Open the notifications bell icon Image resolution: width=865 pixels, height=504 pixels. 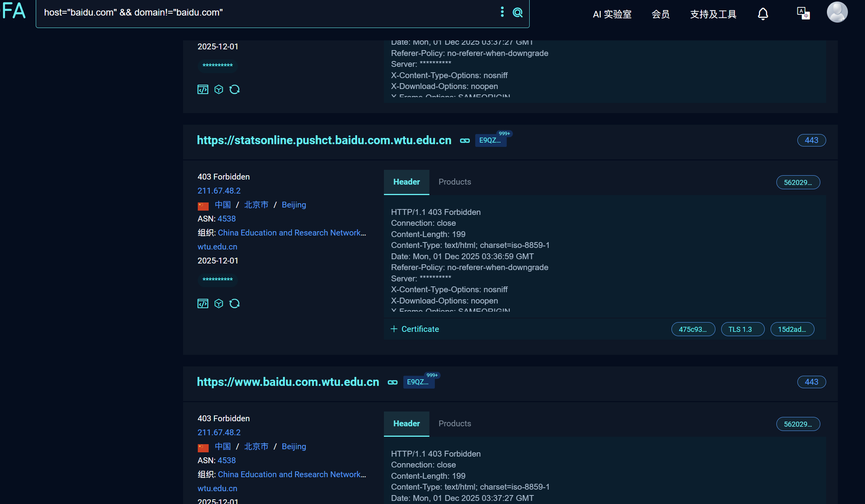(x=763, y=14)
